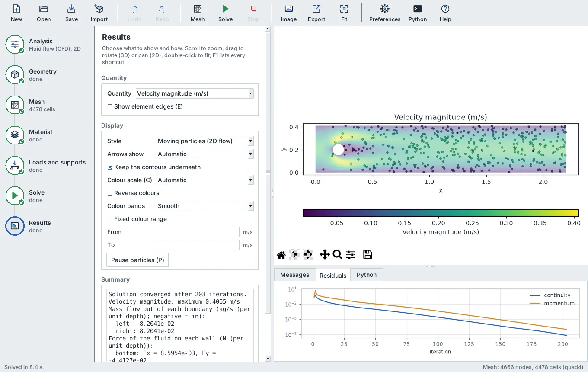Screen dimensions: 588x372
Task: Save the project via Save icon
Action: pos(71,13)
